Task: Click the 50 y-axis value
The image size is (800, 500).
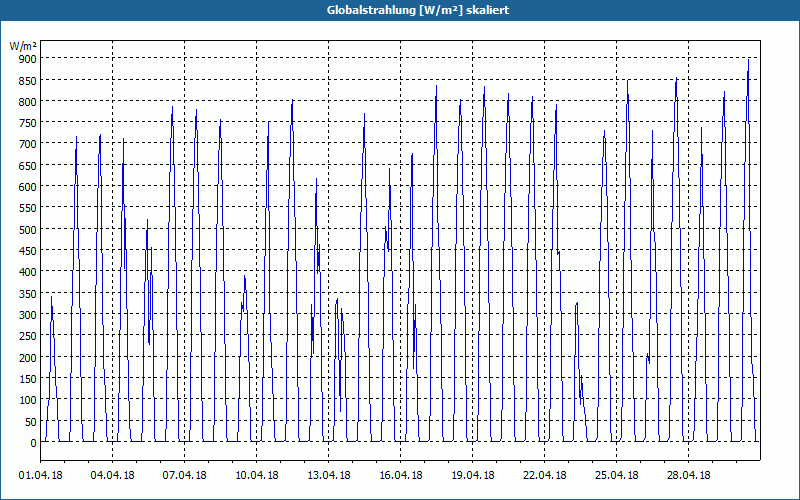Action: point(31,422)
